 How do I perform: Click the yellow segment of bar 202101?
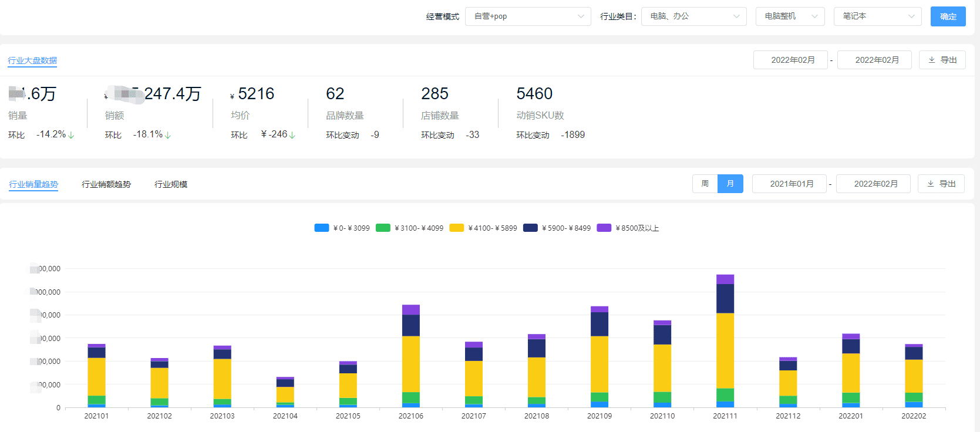click(x=96, y=377)
